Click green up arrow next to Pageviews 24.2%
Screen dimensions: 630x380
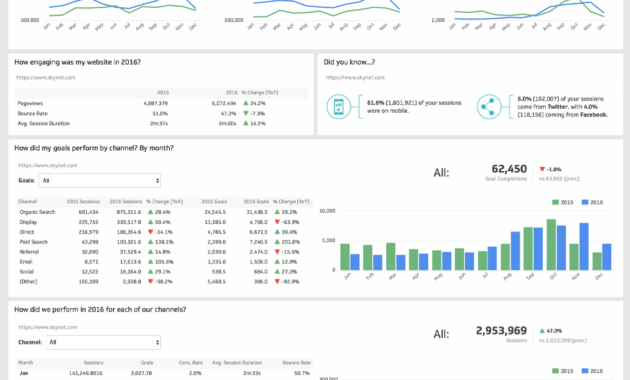coord(245,103)
